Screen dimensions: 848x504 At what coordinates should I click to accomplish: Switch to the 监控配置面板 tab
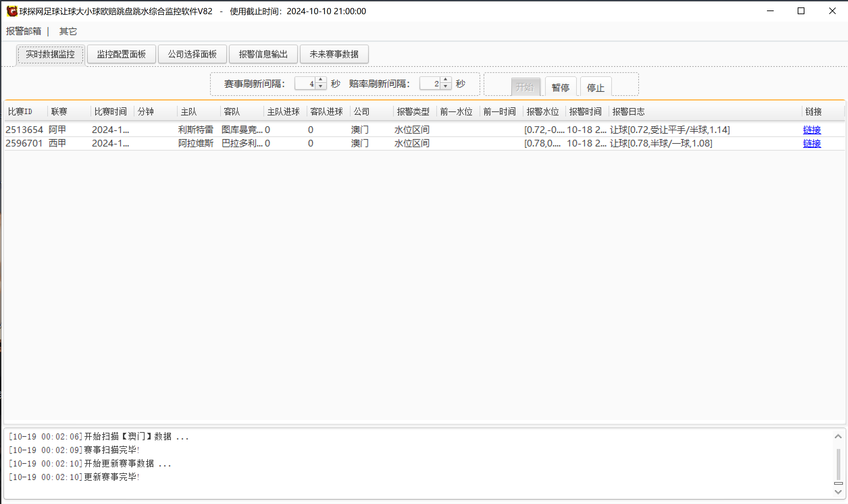[x=121, y=54]
